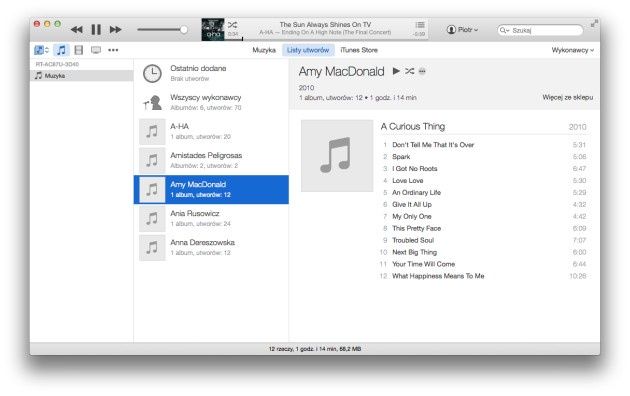Select the Amy MacDonald artist row

[211, 189]
